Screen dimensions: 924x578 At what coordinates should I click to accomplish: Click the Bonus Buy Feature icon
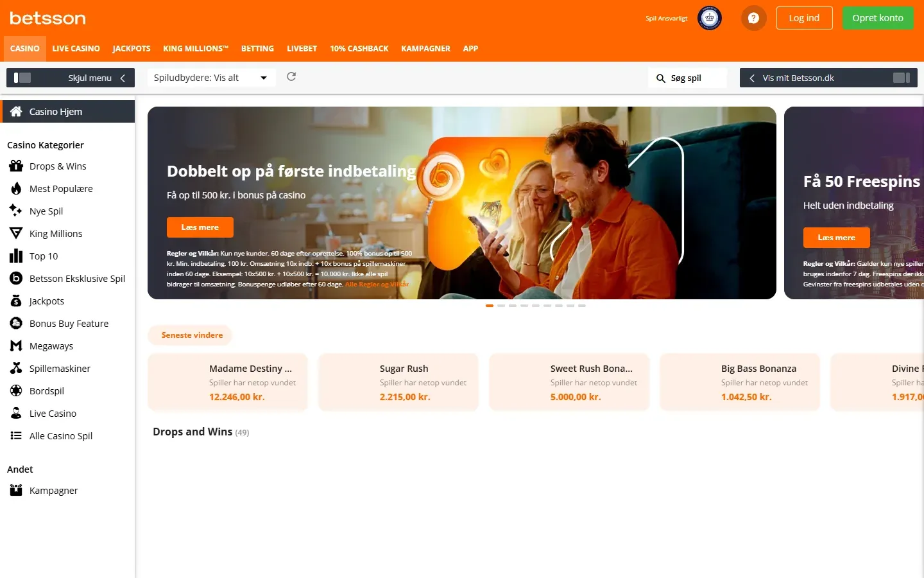coord(16,323)
